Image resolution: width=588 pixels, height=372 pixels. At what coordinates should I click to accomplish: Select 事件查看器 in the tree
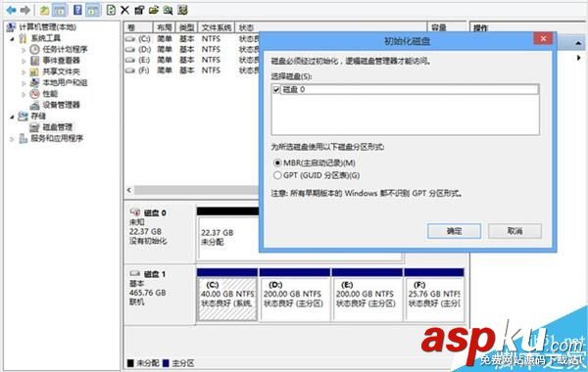61,61
